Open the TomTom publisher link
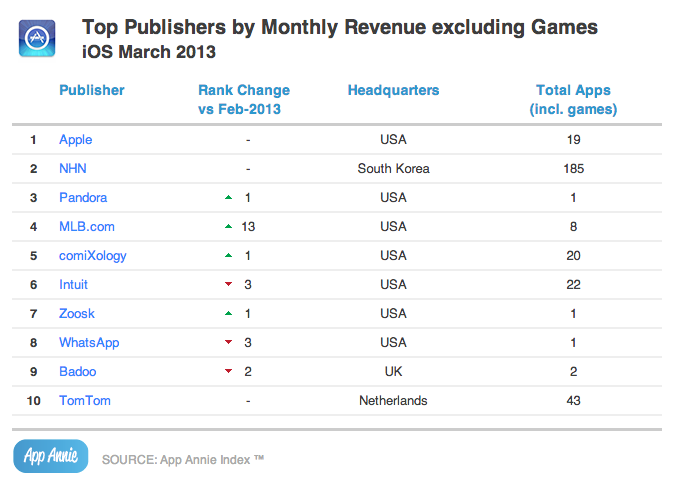 (85, 400)
